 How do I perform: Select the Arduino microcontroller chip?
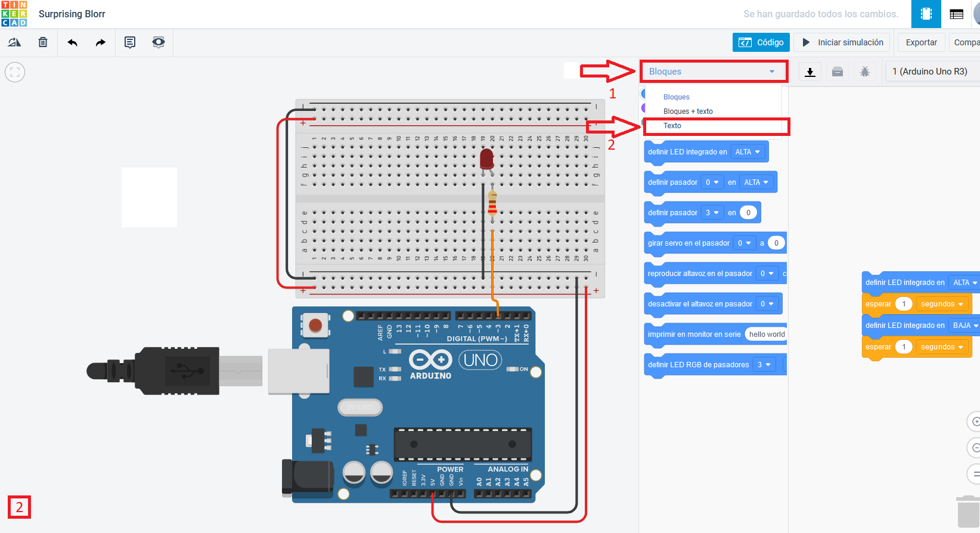463,444
